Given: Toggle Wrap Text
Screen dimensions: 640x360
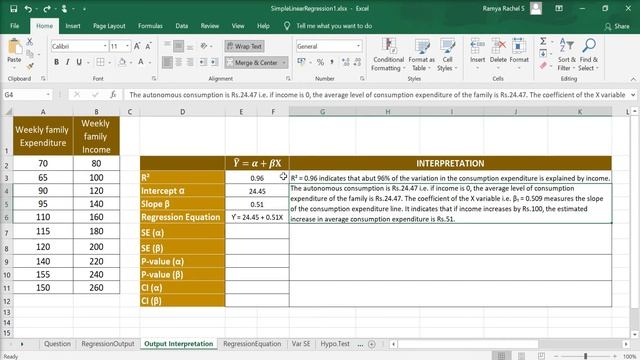Looking at the screenshot, I should pos(244,46).
